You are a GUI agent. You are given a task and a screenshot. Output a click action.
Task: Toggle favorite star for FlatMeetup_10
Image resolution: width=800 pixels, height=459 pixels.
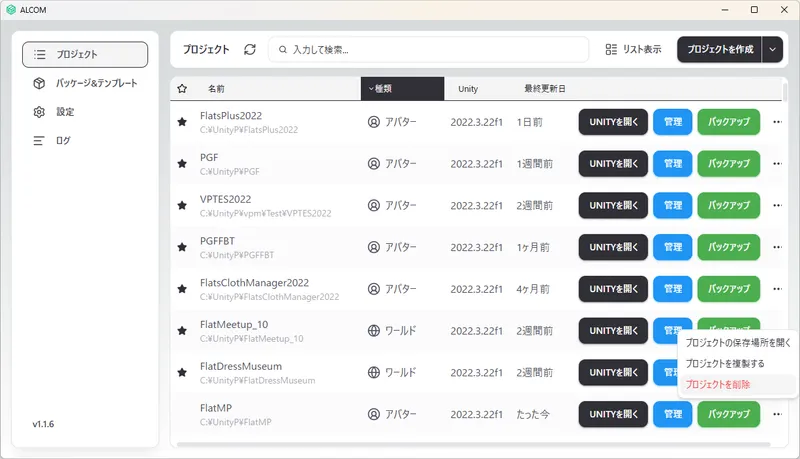(x=182, y=331)
